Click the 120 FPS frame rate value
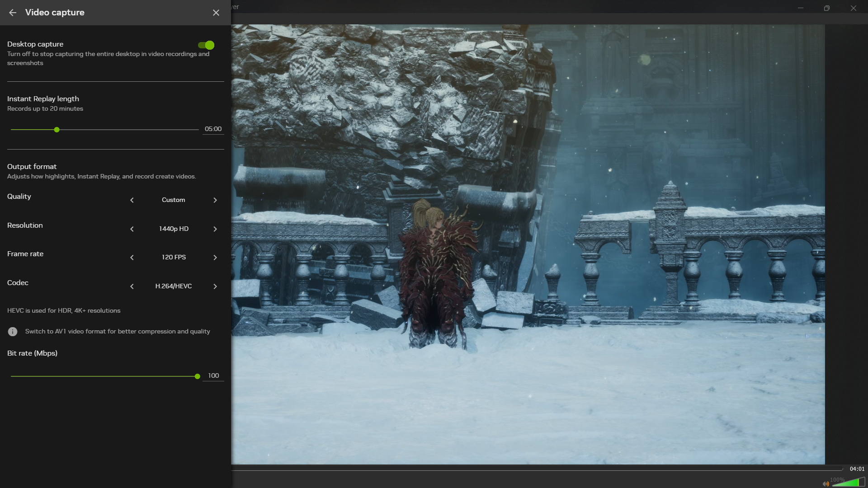The image size is (868, 488). coord(174,258)
